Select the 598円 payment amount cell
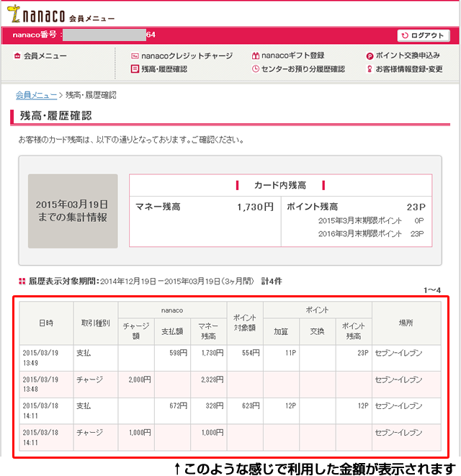Screen dimensions: 461x476 (172, 358)
